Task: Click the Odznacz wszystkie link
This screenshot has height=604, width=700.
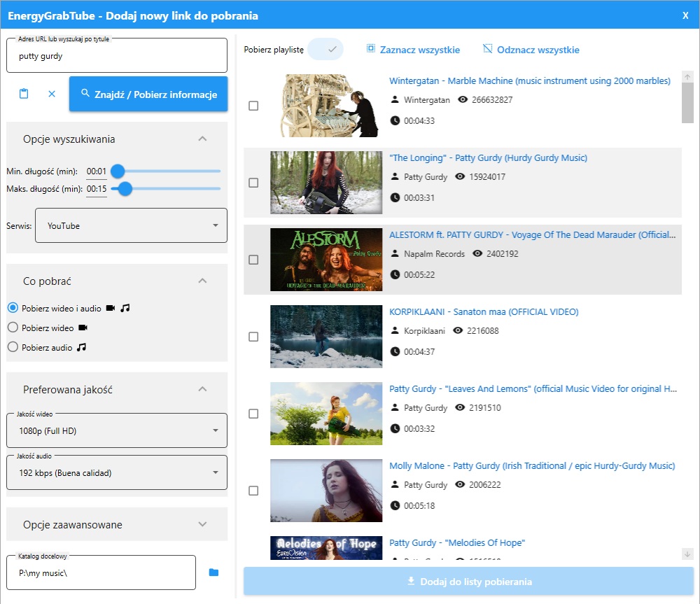Action: click(538, 50)
